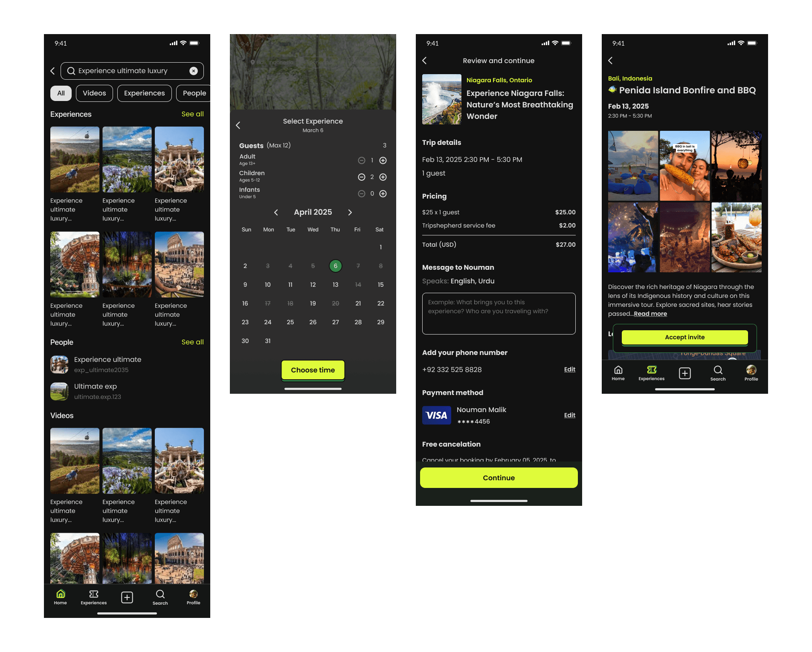
Task: Increase the Adult guest count
Action: [x=383, y=160]
